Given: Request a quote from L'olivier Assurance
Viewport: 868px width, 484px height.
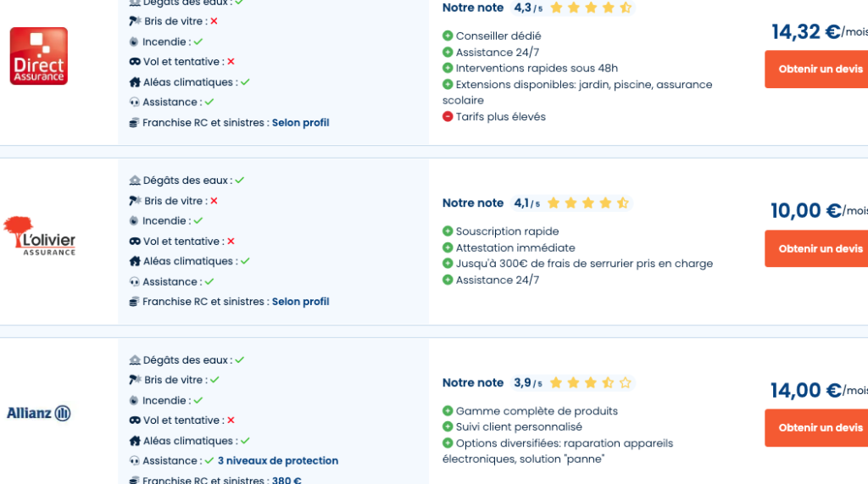Looking at the screenshot, I should click(818, 248).
